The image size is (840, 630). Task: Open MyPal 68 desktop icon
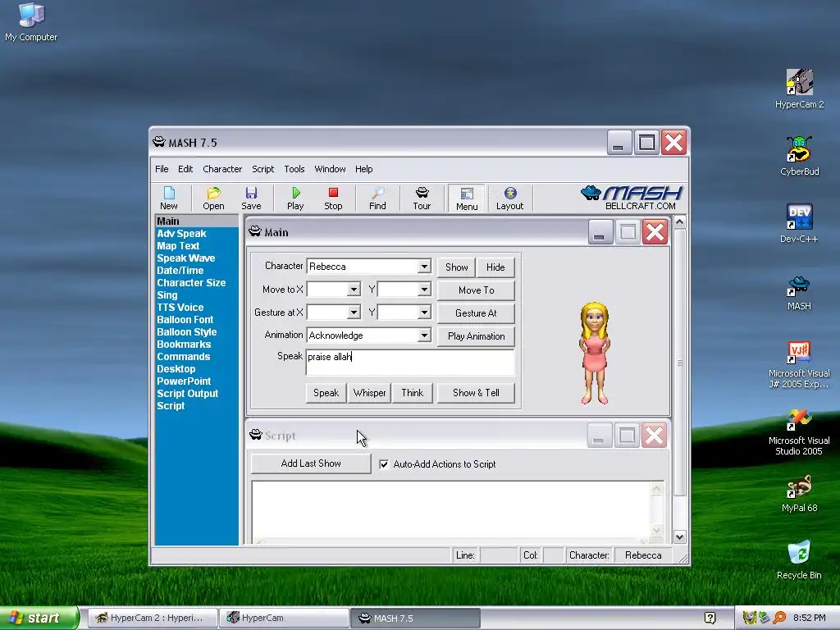click(799, 493)
